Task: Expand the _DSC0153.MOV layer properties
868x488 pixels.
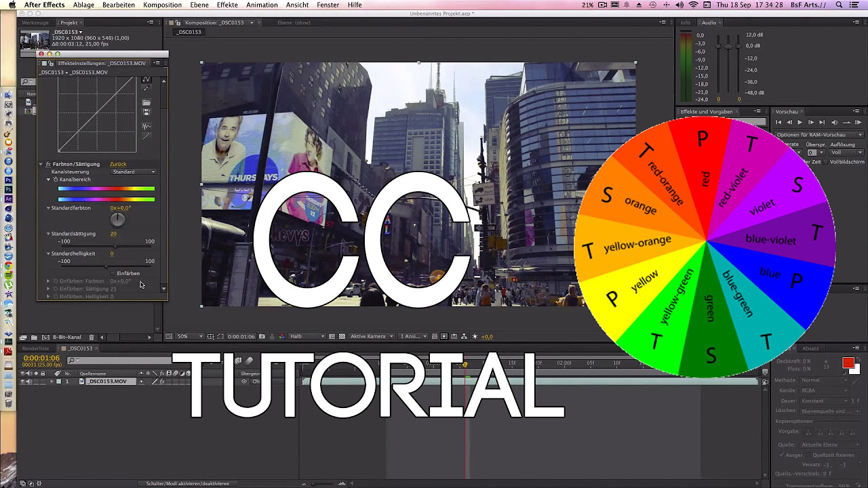Action: [x=52, y=382]
